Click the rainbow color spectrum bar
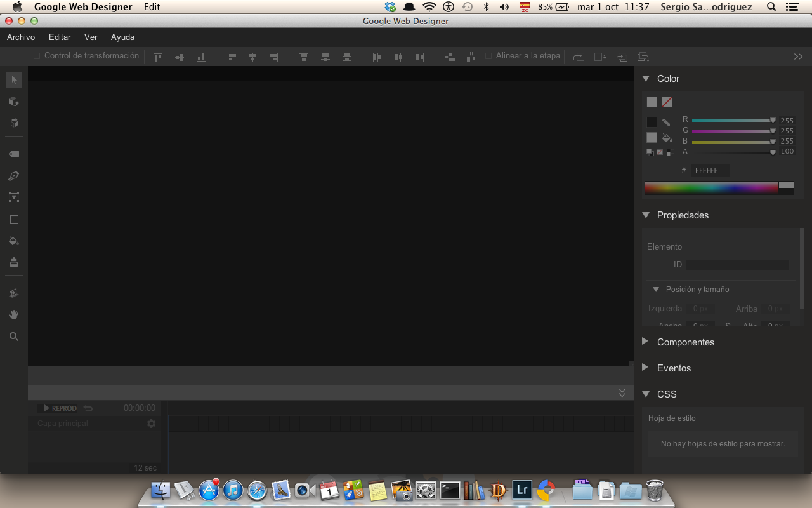812x508 pixels. [x=711, y=188]
